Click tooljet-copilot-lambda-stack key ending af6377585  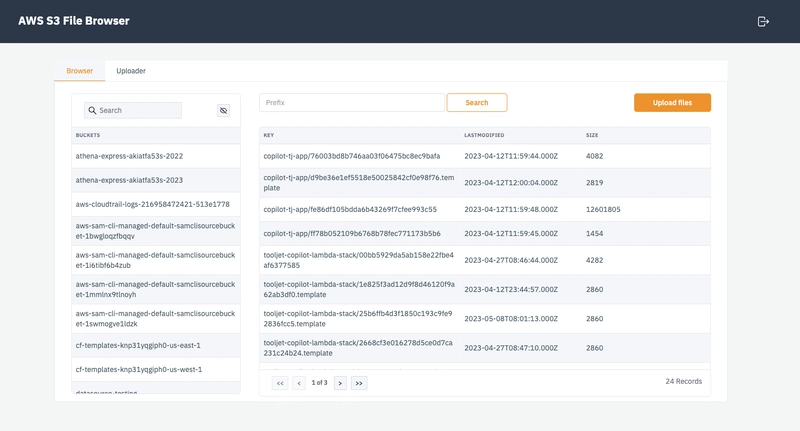[x=359, y=260]
